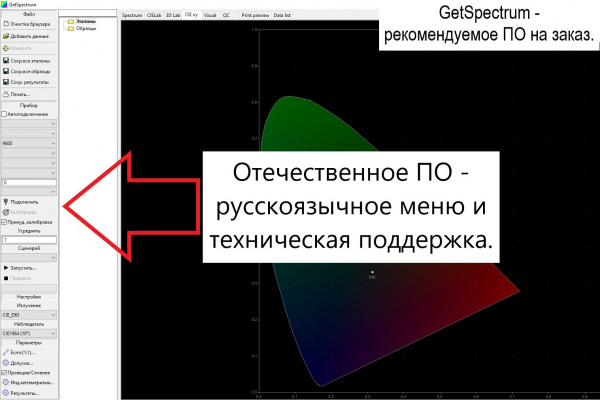Click the Сохр.все эталоны floppy disk icon
Screen dimensions: 600x400
coord(6,60)
